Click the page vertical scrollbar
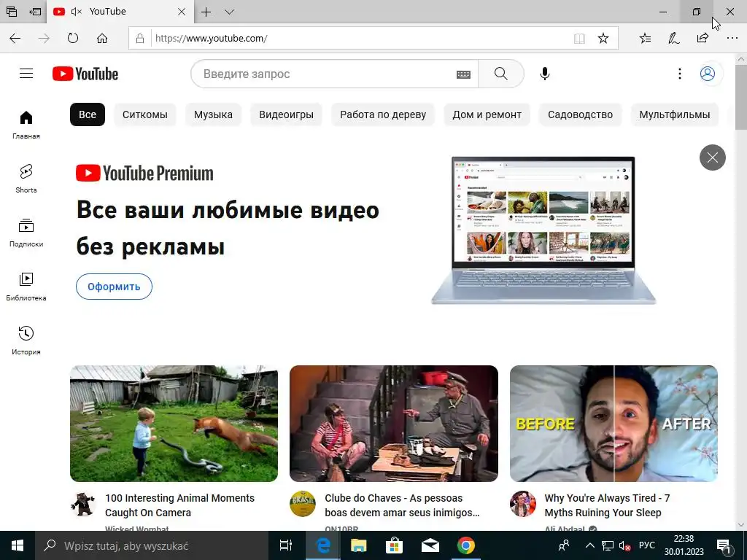This screenshot has width=747, height=560. pos(741,97)
